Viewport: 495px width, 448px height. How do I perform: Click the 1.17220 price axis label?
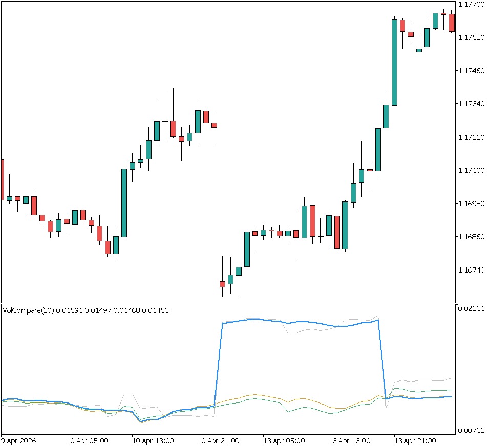471,137
